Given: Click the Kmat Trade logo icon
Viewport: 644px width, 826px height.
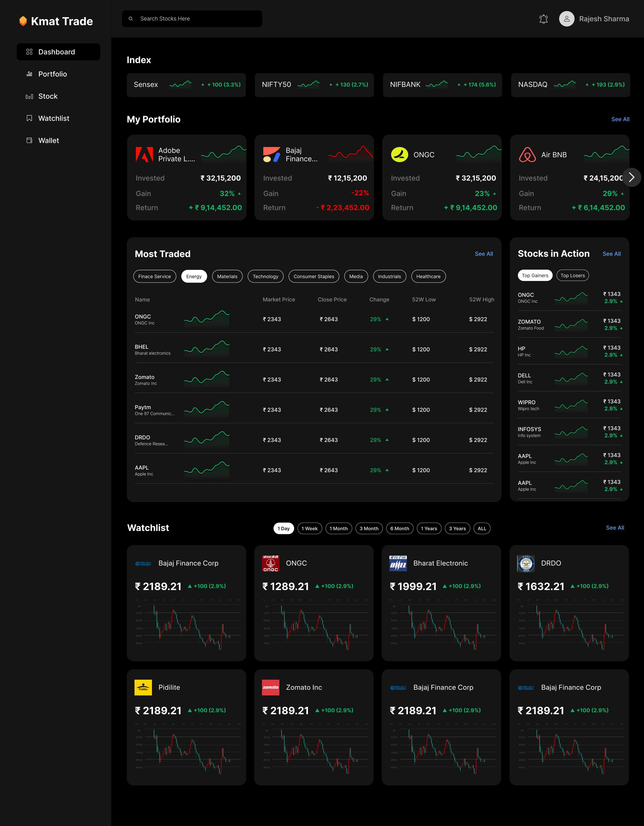Looking at the screenshot, I should pos(23,21).
